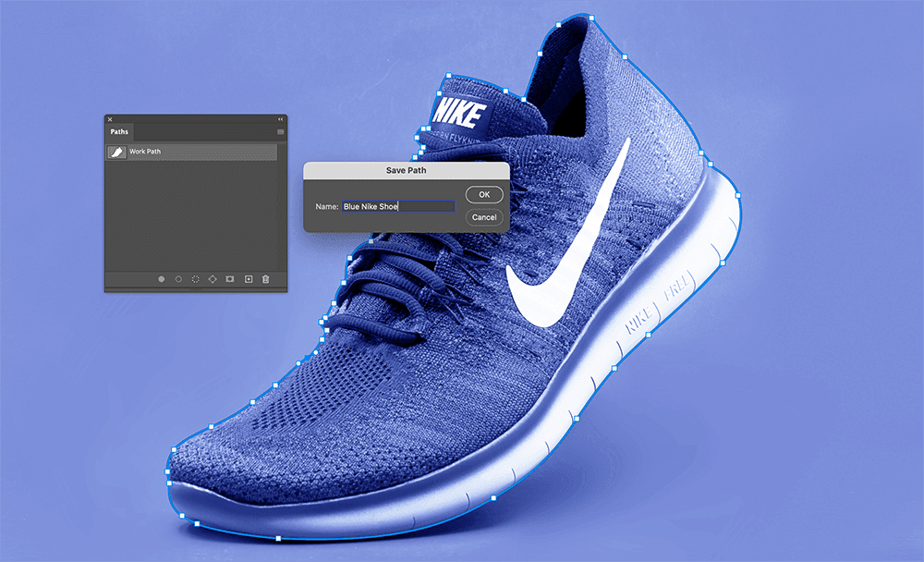Confirm Save Path with OK
This screenshot has width=924, height=562.
point(484,195)
